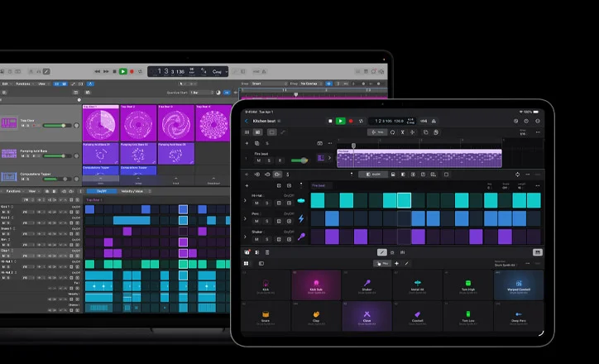Open the Edit menu on Mac
Screen dimensions: 599x364
(6, 84)
